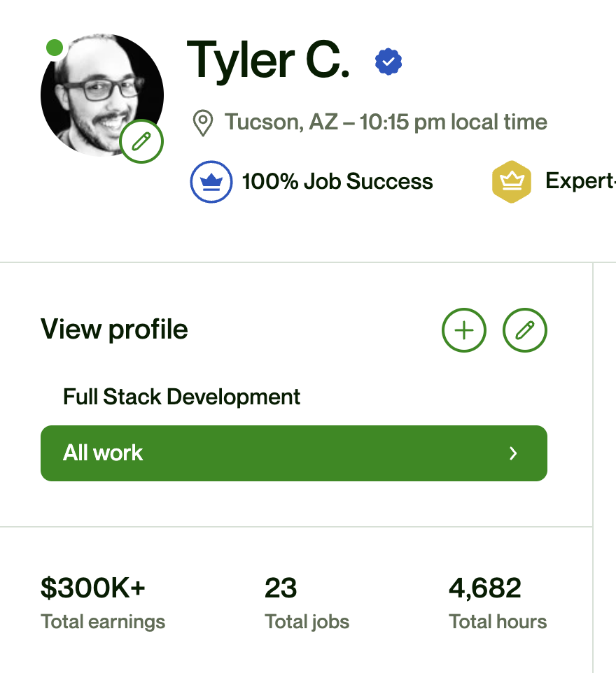The width and height of the screenshot is (616, 673).
Task: Expand the All work section
Action: click(x=294, y=453)
